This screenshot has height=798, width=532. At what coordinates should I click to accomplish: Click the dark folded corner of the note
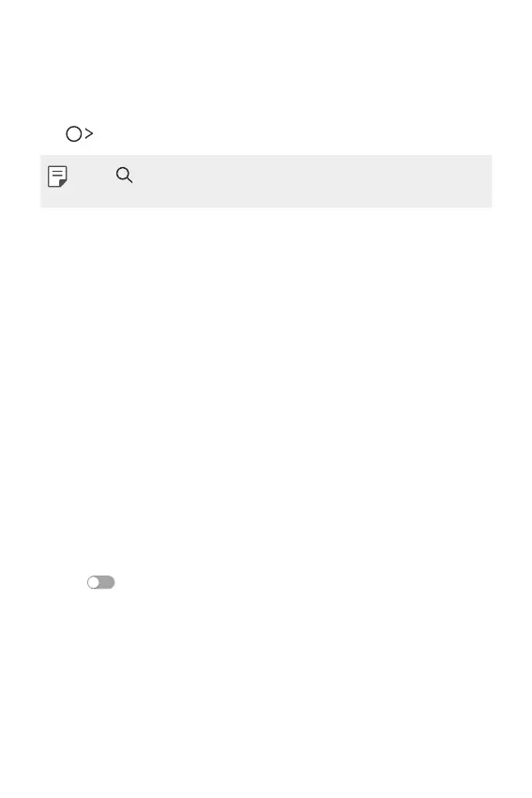pyautogui.click(x=63, y=183)
